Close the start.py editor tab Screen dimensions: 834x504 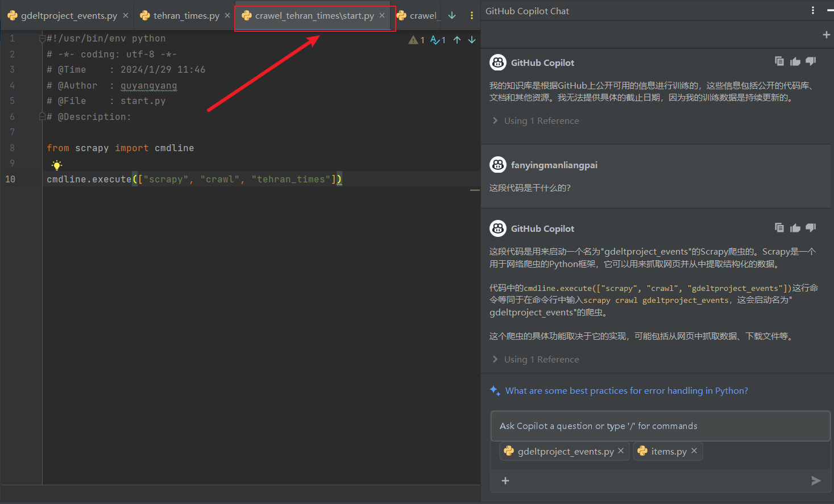point(382,15)
